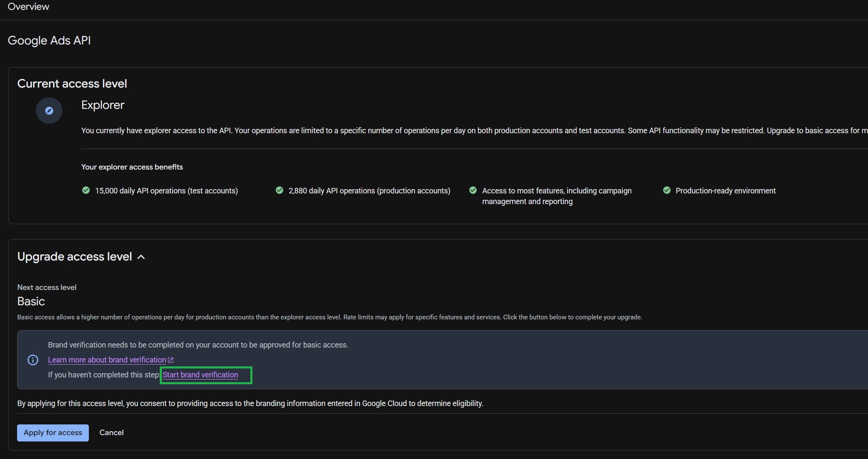Image resolution: width=868 pixels, height=459 pixels.
Task: Click You currently have explorer access description
Action: coord(474,131)
